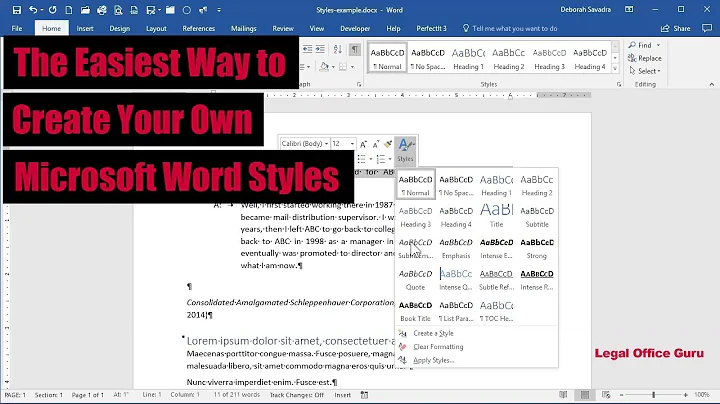Open mini toolbar font size dropdown

(x=352, y=144)
